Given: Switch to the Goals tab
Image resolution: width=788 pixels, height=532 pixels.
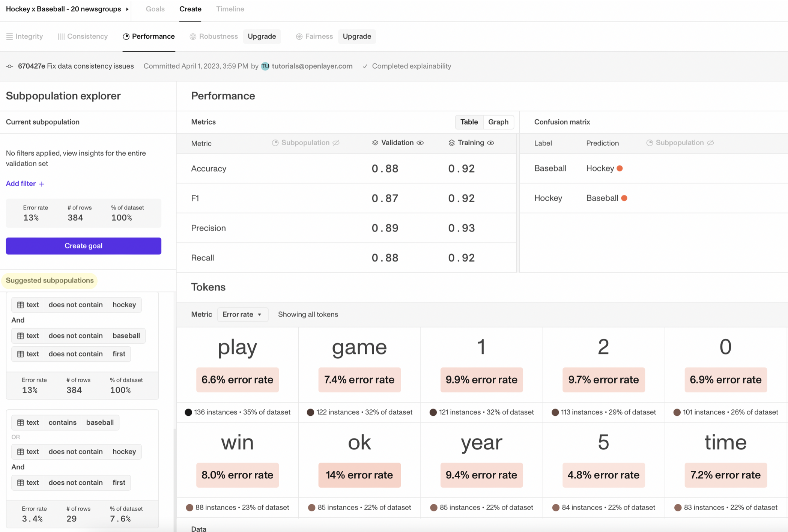Looking at the screenshot, I should pyautogui.click(x=155, y=9).
